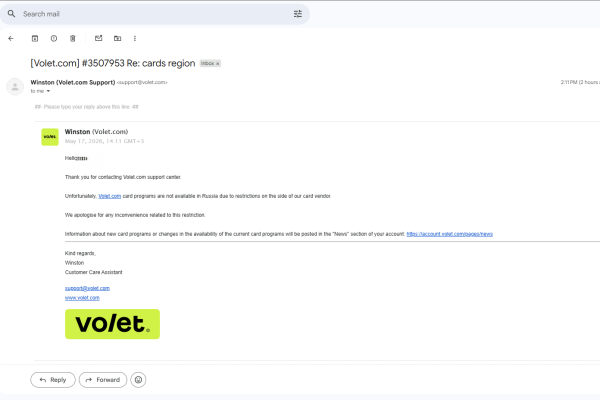600x400 pixels.
Task: Click the large Volet logo image
Action: pos(112,324)
